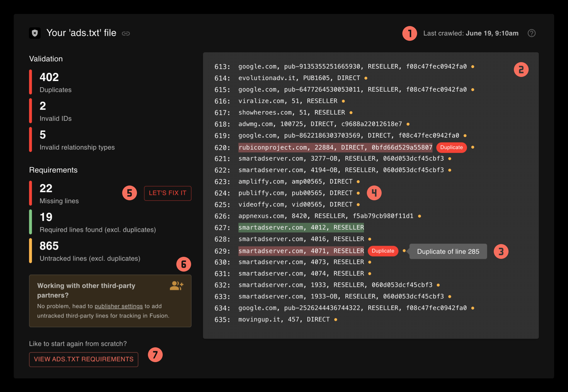Click the orange dot on line 632
The height and width of the screenshot is (392, 568).
tap(438, 285)
